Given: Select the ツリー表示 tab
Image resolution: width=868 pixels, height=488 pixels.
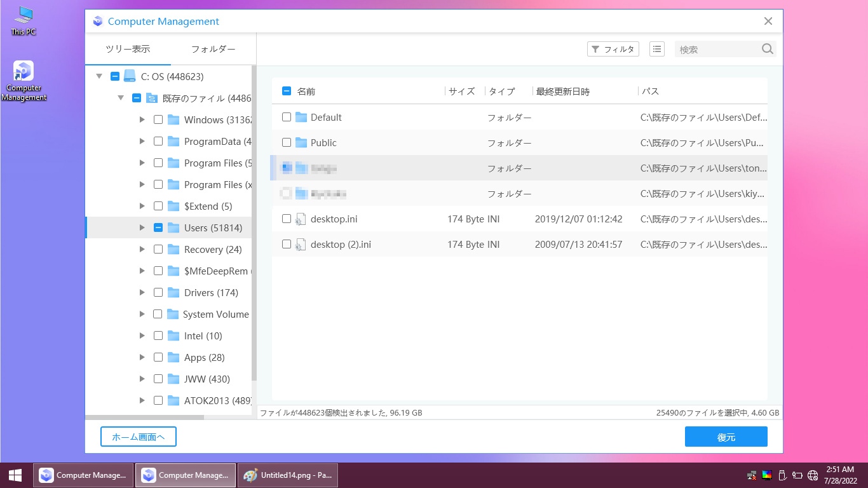Looking at the screenshot, I should pos(128,49).
